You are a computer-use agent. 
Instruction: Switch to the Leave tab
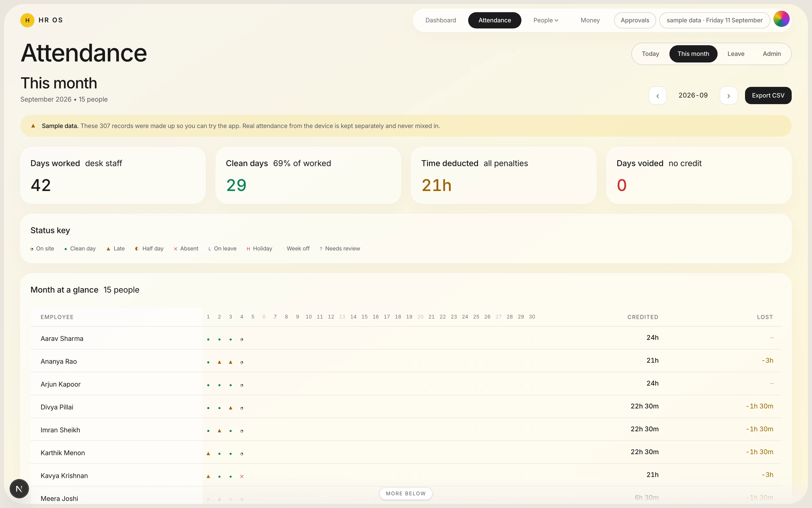[736, 54]
